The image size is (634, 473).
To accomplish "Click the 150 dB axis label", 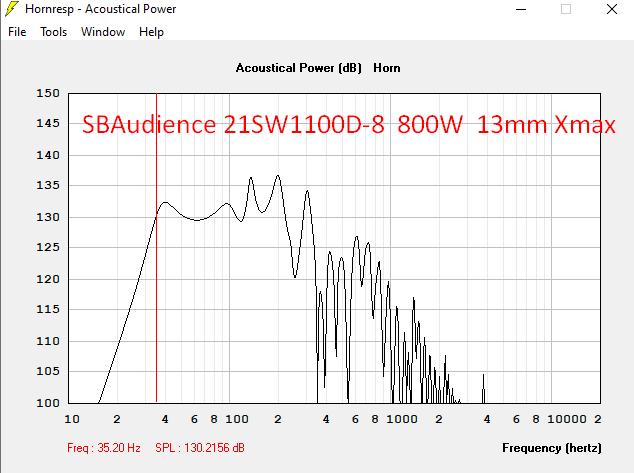I will (48, 93).
